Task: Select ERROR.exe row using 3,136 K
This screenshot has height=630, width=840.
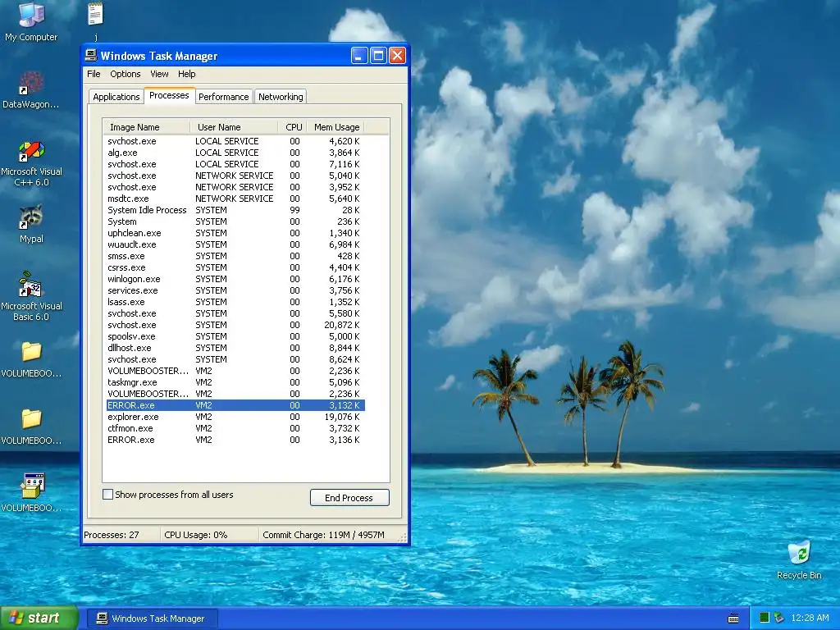Action: pyautogui.click(x=235, y=440)
